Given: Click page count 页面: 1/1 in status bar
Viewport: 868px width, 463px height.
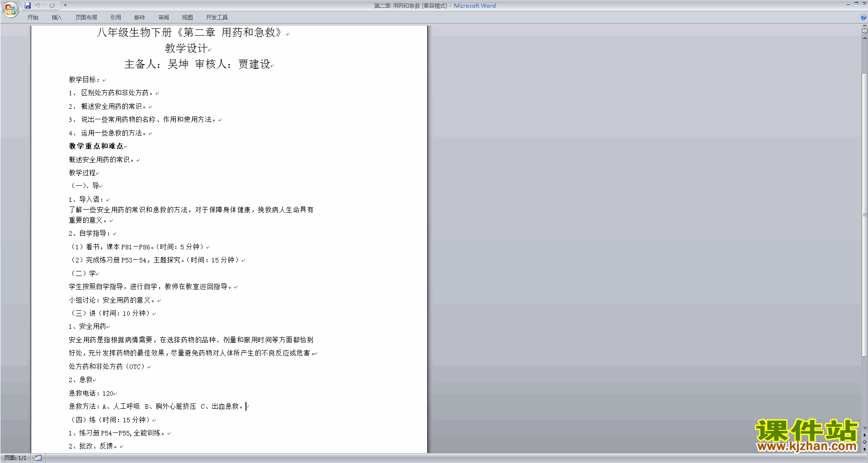Looking at the screenshot, I should pyautogui.click(x=15, y=458).
